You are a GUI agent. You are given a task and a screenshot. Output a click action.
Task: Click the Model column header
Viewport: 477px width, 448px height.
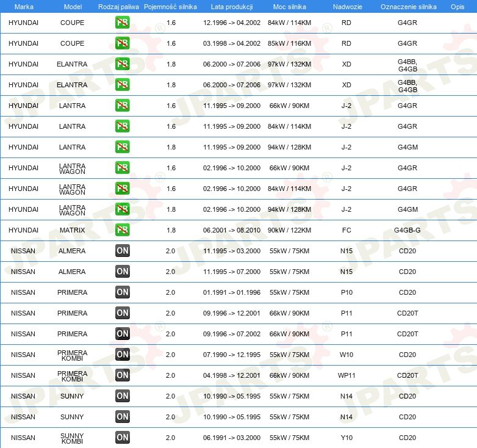[x=73, y=7]
